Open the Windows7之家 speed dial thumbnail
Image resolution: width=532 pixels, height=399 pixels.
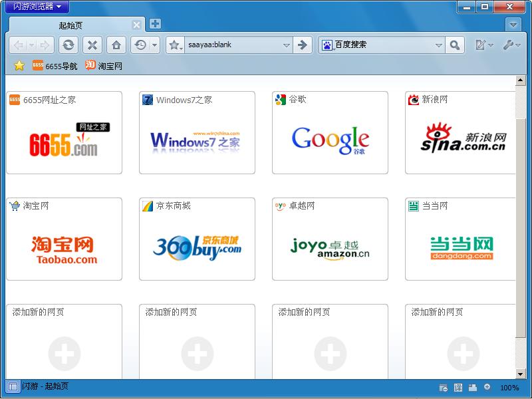[197, 132]
